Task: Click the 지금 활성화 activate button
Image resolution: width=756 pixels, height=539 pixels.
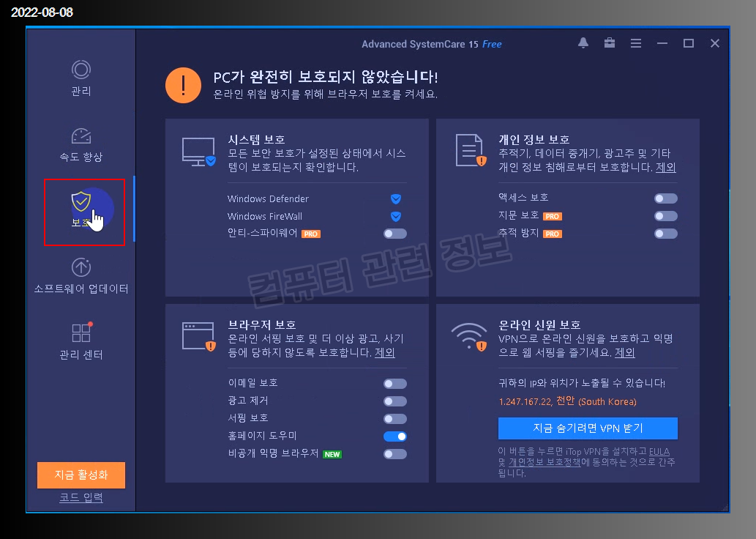Action: tap(81, 475)
